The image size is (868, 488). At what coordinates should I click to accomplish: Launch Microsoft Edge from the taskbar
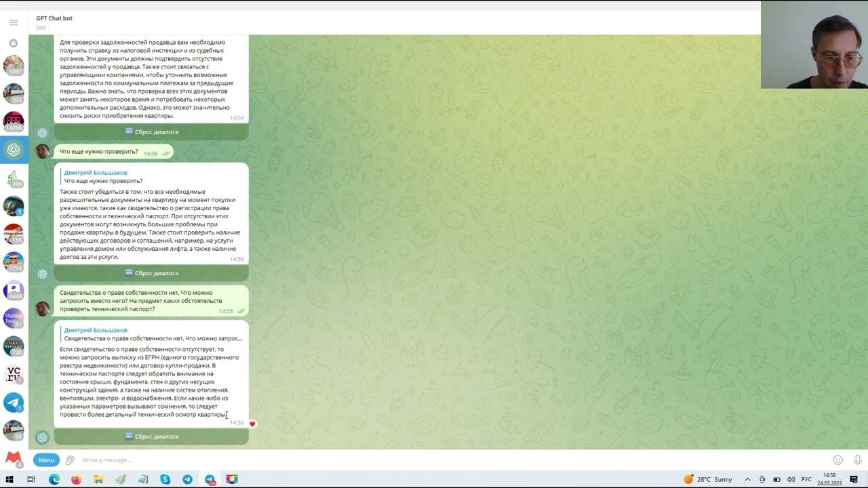54,479
